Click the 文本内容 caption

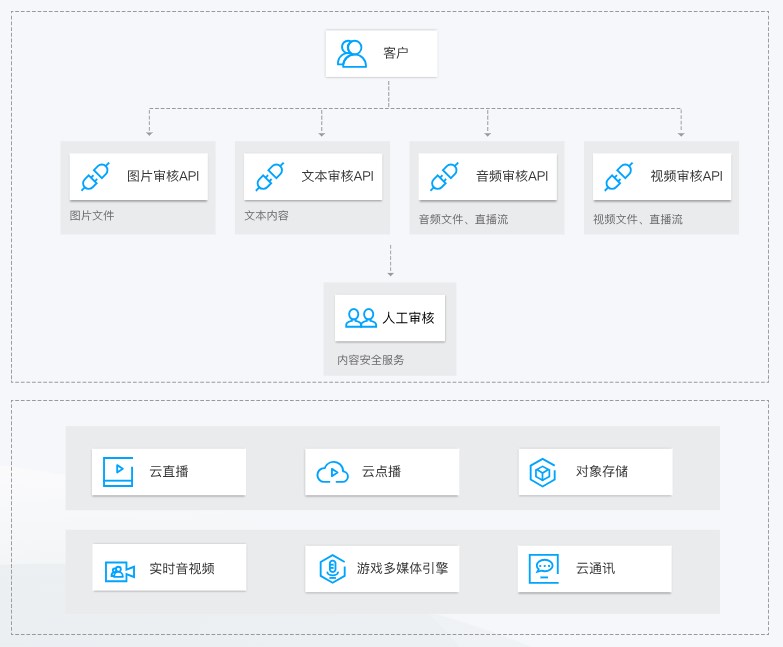[x=266, y=216]
